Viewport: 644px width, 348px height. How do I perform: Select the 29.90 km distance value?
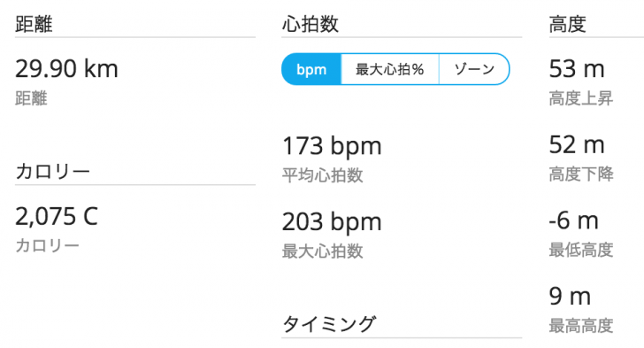66,69
